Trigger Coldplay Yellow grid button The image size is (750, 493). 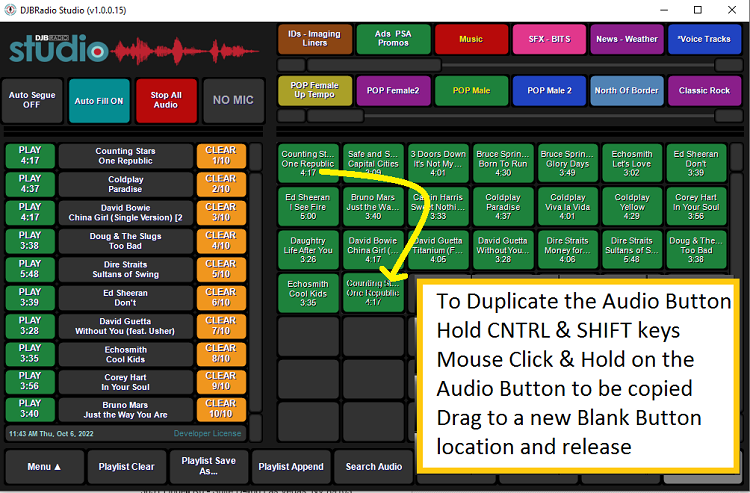click(632, 207)
